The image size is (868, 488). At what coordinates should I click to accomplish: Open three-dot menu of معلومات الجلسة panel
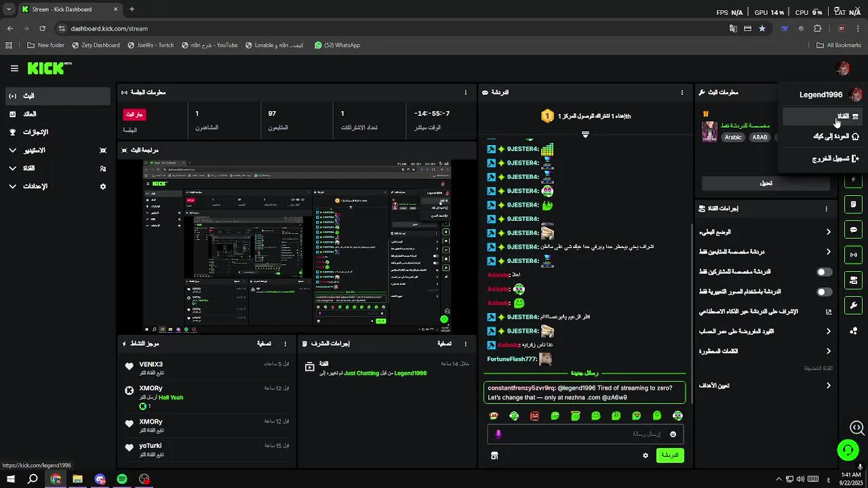[465, 92]
